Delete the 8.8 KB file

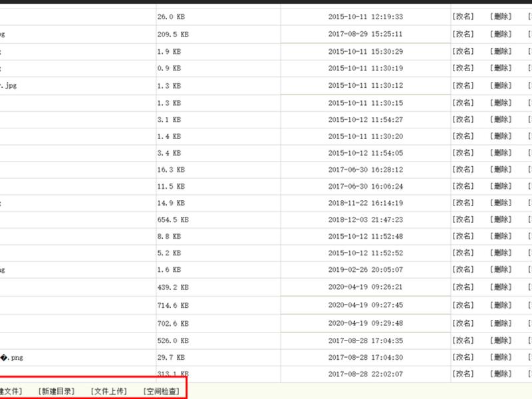tap(501, 236)
